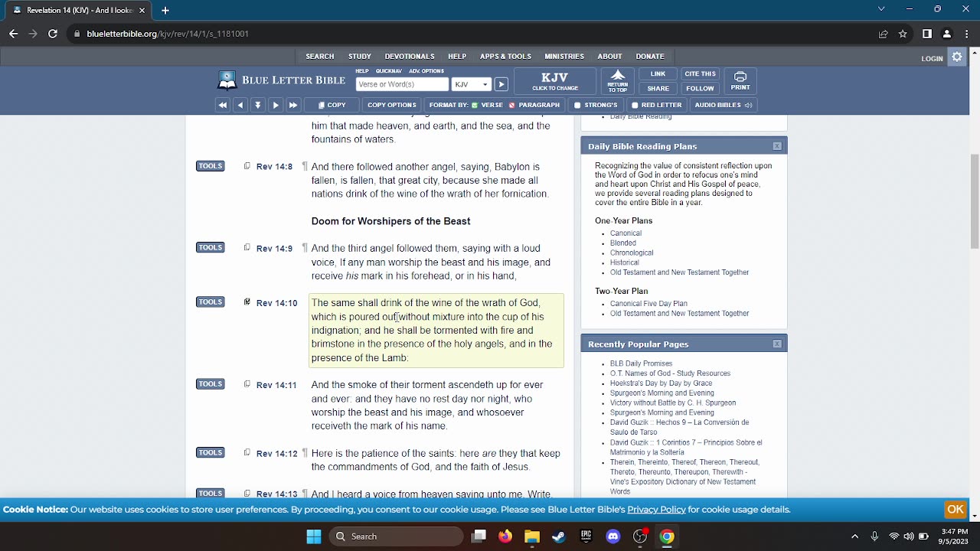Open the Apps & Tools menu
The image size is (980, 551).
click(505, 57)
